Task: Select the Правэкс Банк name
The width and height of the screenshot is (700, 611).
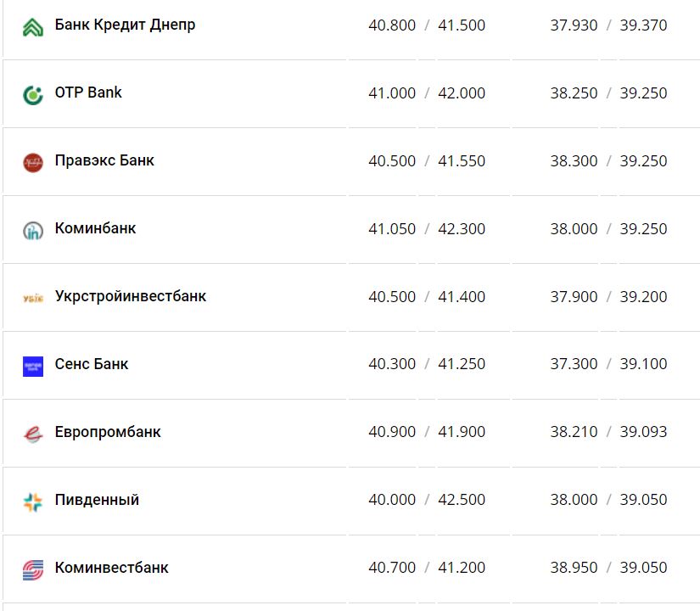Action: [x=104, y=160]
